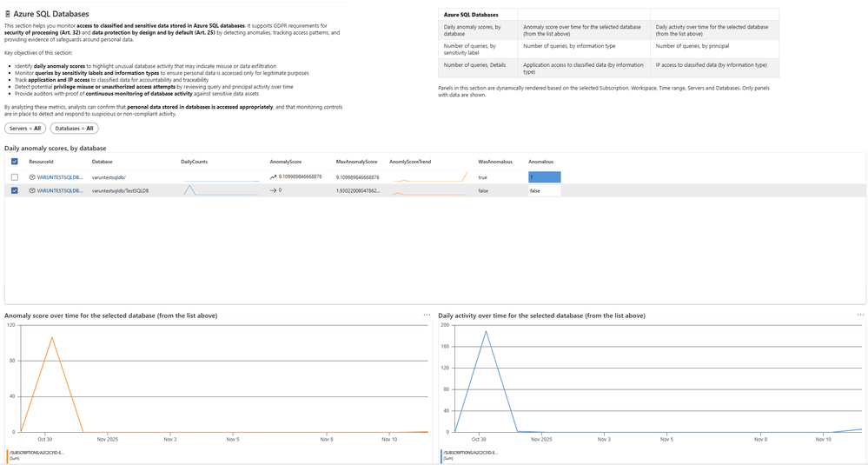Sort by Anomalous column header
The width and height of the screenshot is (868, 465).
(x=540, y=162)
